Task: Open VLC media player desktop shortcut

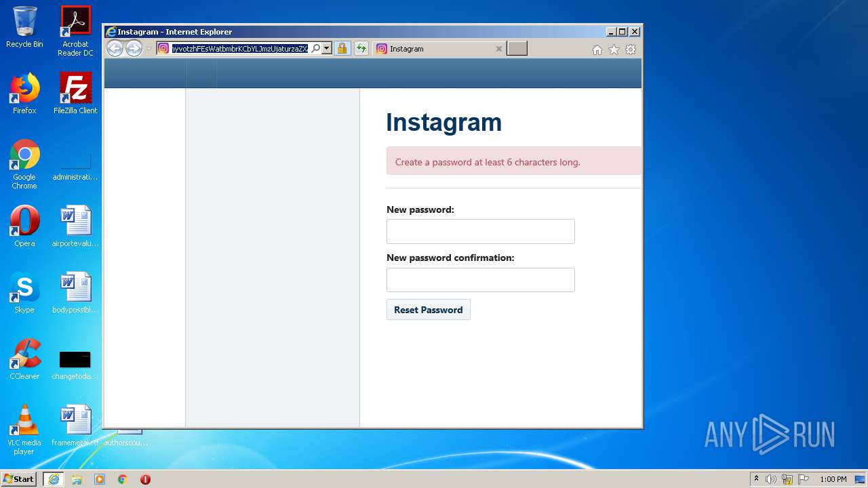Action: pyautogui.click(x=24, y=430)
